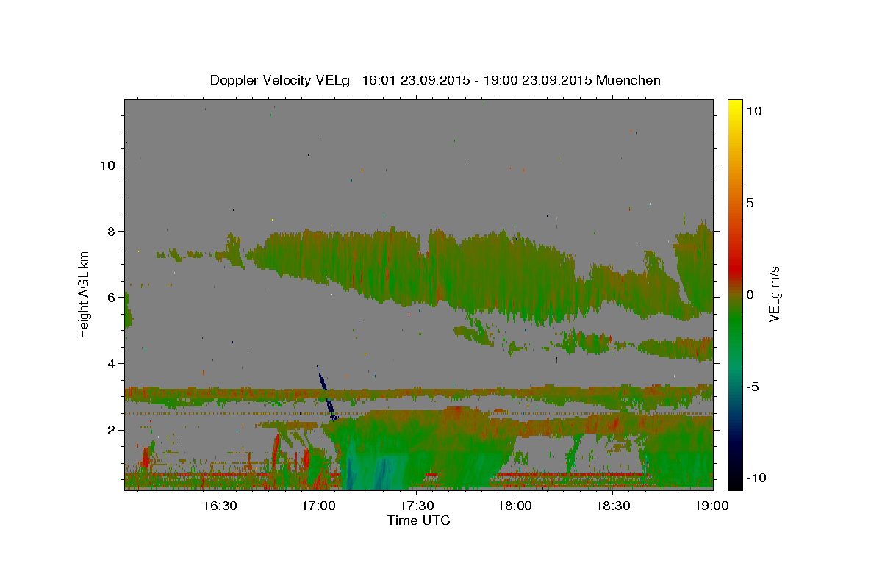Click the height tick label 2
The width and height of the screenshot is (882, 588).
click(111, 430)
